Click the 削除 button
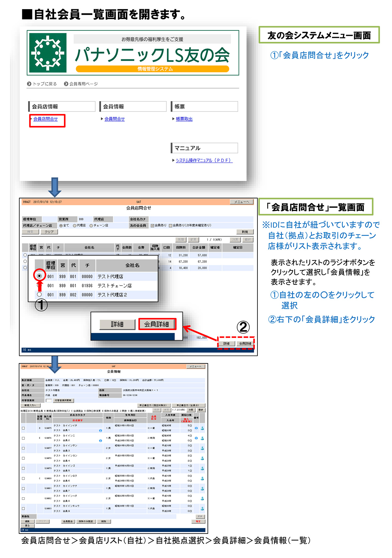 pyautogui.click(x=104, y=521)
